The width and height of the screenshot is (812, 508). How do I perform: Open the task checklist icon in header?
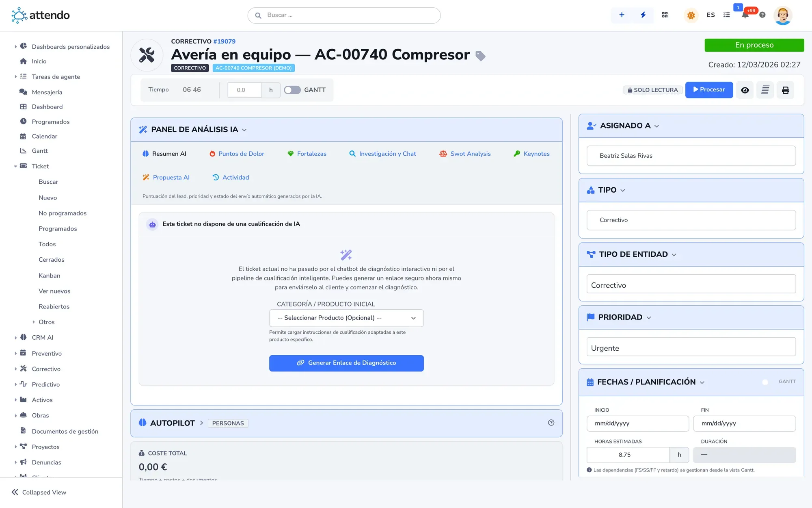[x=727, y=15]
